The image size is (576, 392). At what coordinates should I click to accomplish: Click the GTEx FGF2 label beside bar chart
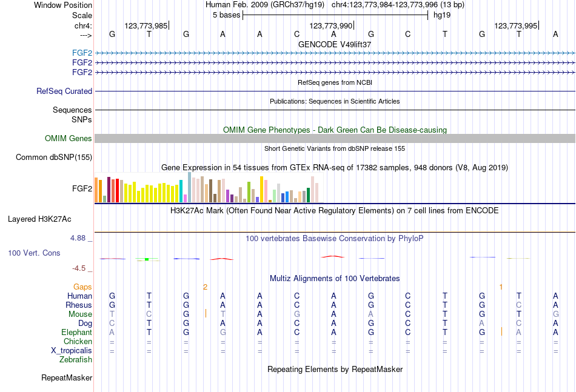tap(82, 188)
